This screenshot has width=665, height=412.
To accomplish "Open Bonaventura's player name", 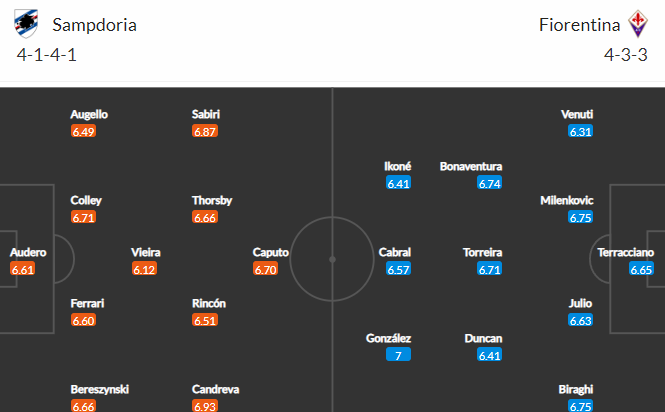I will click(x=471, y=166).
